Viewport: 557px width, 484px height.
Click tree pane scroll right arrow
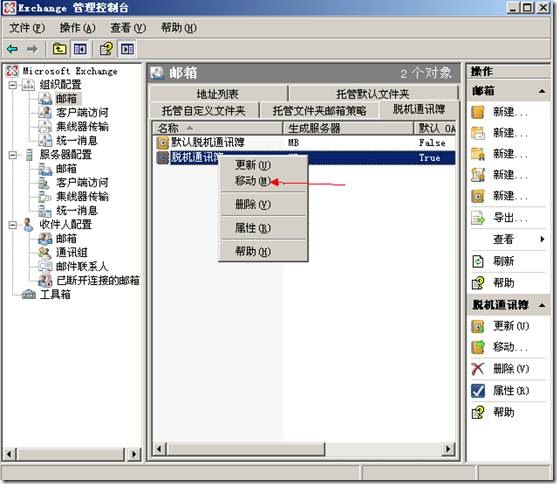click(134, 454)
